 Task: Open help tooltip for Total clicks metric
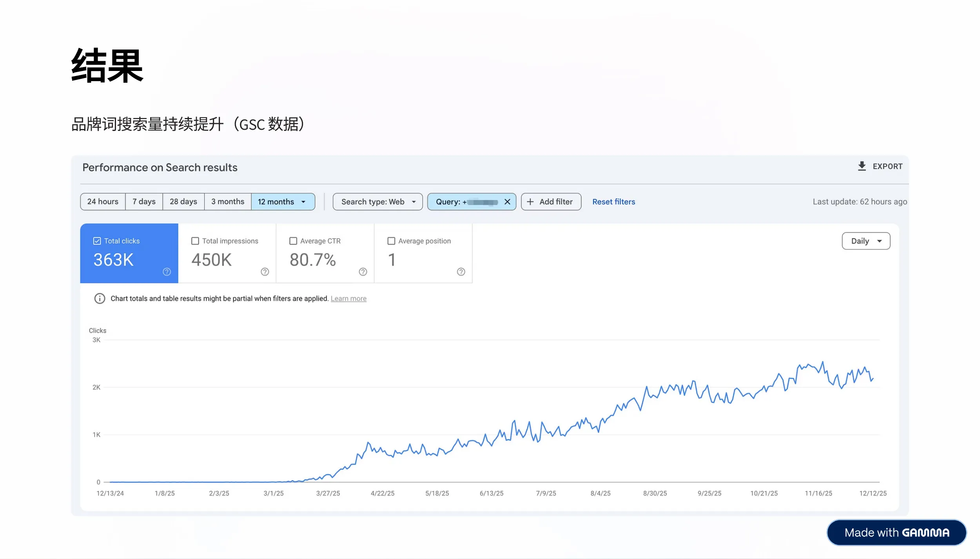click(166, 271)
